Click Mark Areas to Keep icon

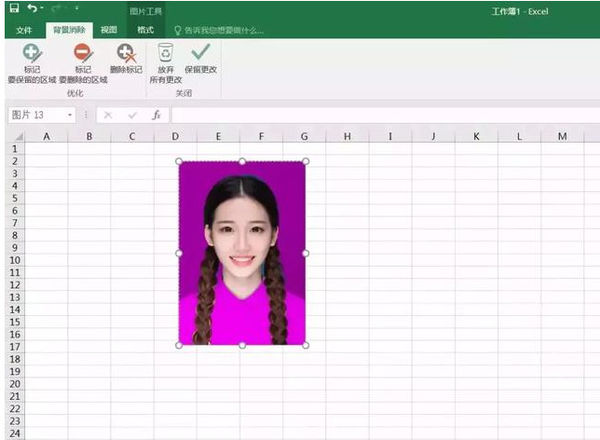[x=31, y=53]
